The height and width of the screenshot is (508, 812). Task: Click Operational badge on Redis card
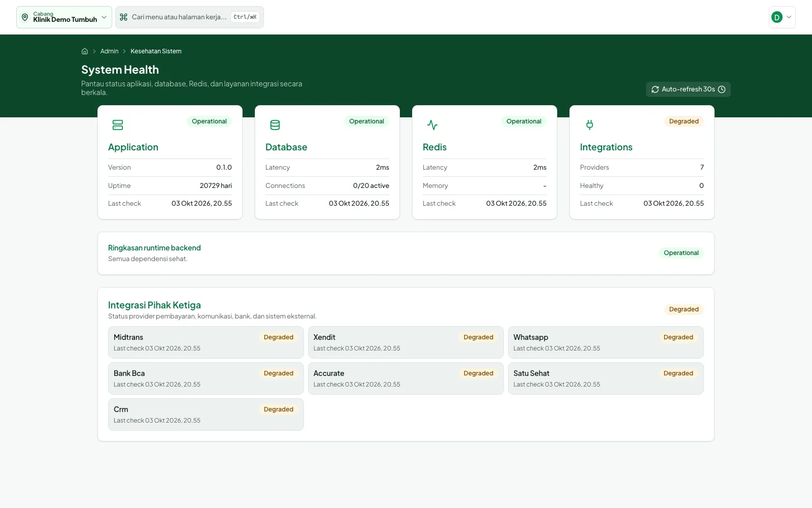click(x=524, y=121)
